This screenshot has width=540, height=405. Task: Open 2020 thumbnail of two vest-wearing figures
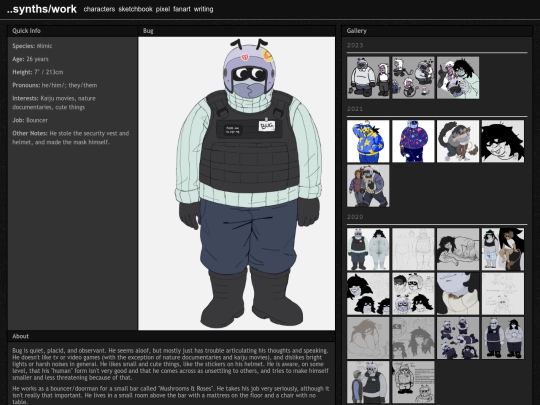click(x=503, y=338)
